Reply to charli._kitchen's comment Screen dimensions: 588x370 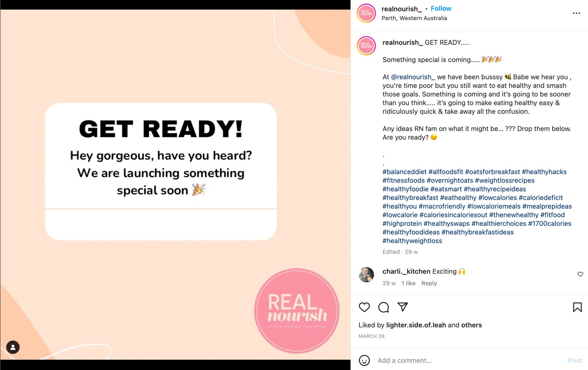429,283
